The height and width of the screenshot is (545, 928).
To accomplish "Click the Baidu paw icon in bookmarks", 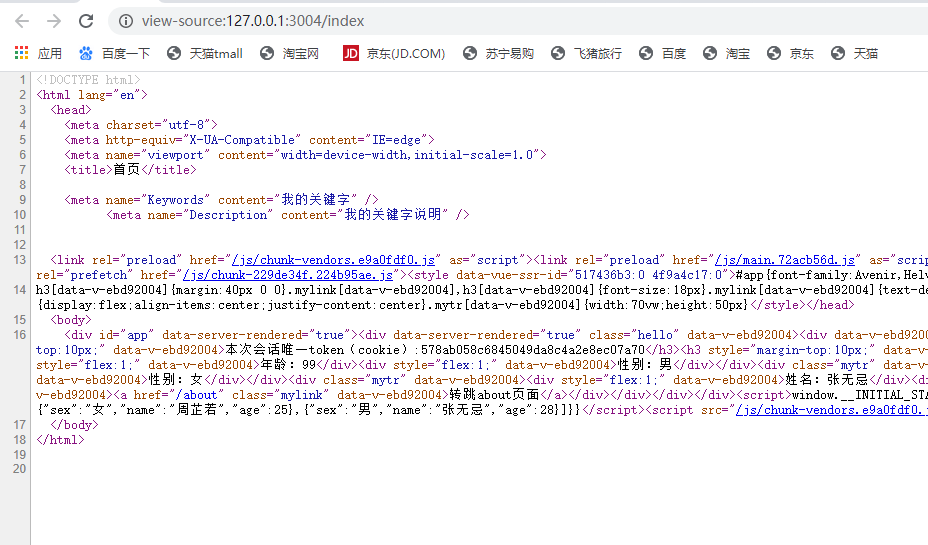I will pos(86,53).
